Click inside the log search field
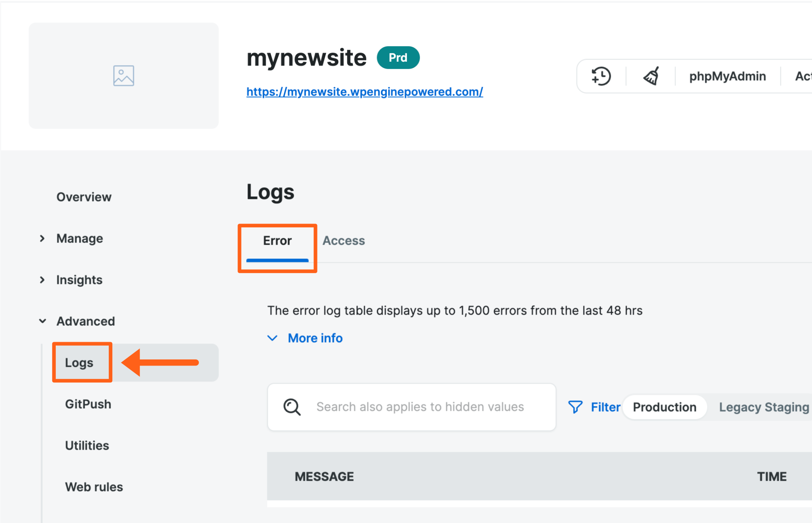This screenshot has height=523, width=812. 419,406
